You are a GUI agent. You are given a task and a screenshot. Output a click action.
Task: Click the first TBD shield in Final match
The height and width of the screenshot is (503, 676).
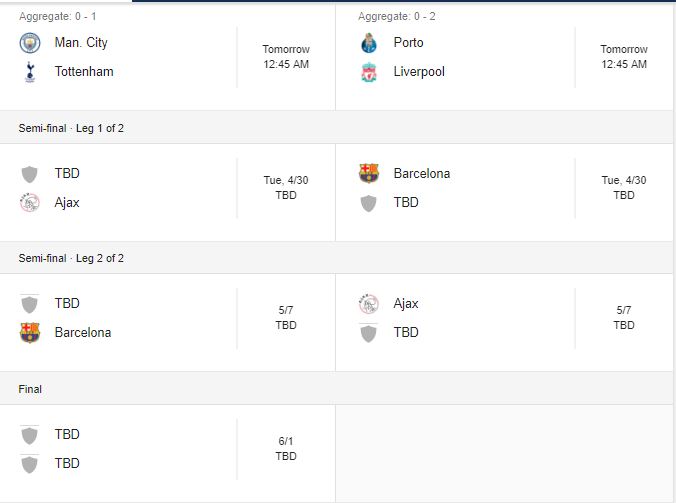click(x=30, y=435)
